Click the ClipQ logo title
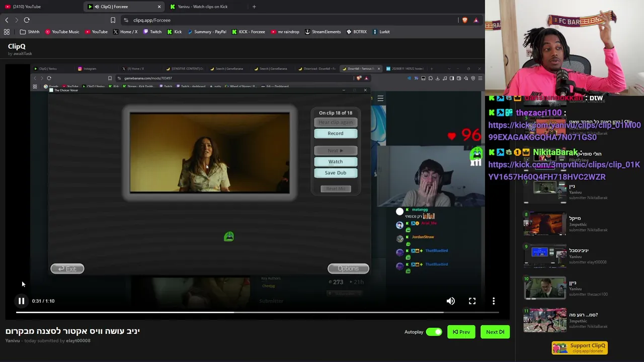Viewport: 644px width, 362px height. (x=17, y=46)
